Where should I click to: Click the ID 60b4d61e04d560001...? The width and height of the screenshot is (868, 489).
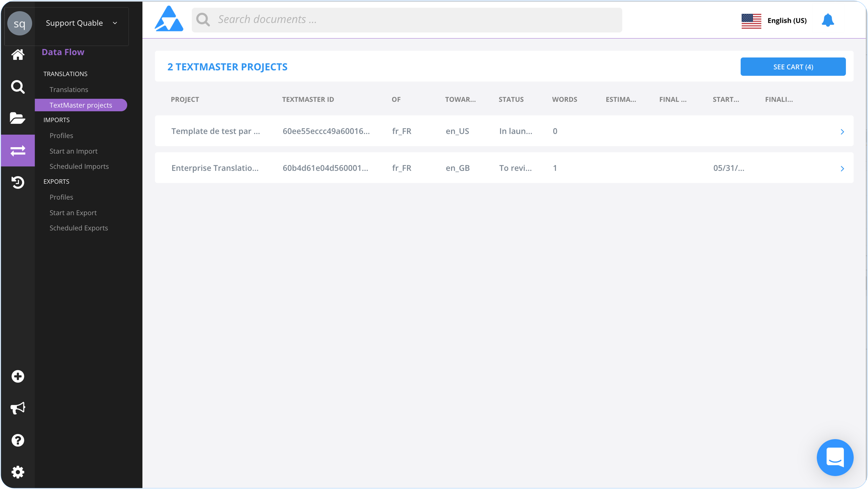tap(325, 168)
